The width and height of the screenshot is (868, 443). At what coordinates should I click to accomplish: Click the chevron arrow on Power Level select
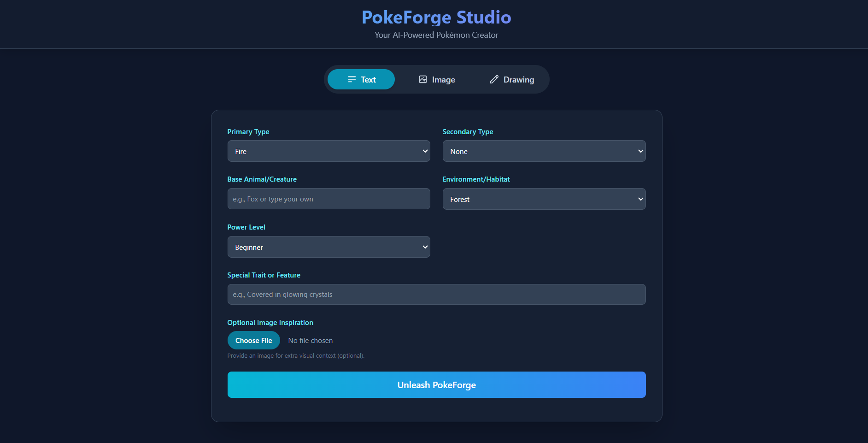pyautogui.click(x=425, y=247)
